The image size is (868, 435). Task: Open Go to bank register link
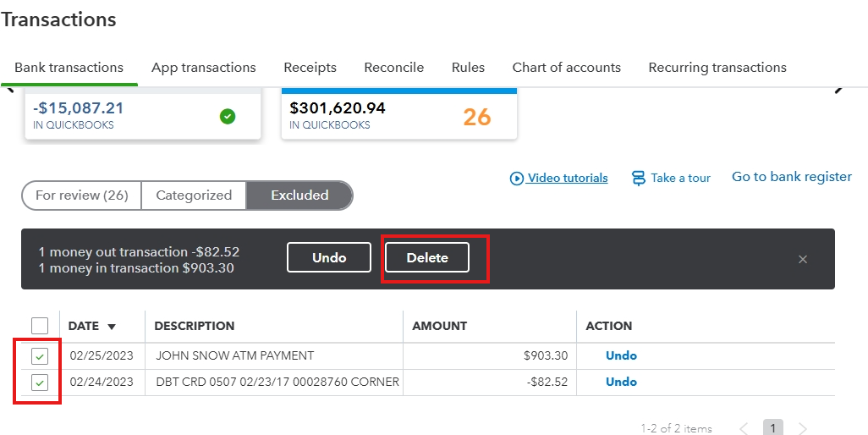pyautogui.click(x=791, y=177)
